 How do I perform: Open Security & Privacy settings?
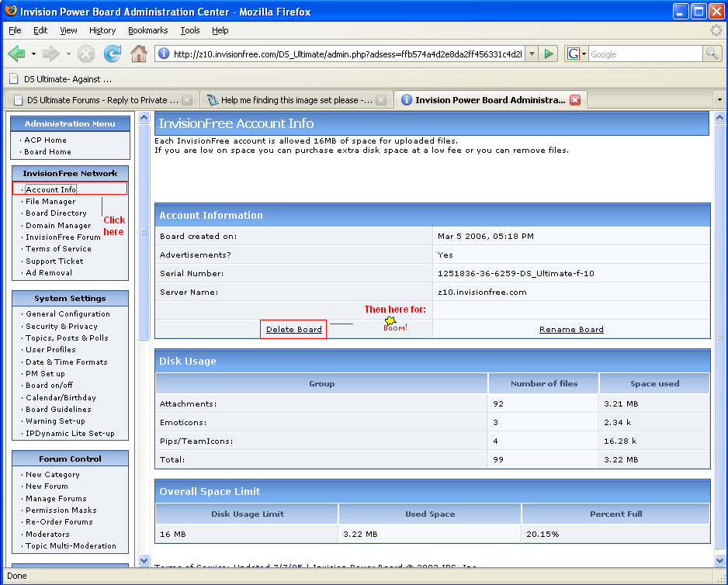(61, 327)
